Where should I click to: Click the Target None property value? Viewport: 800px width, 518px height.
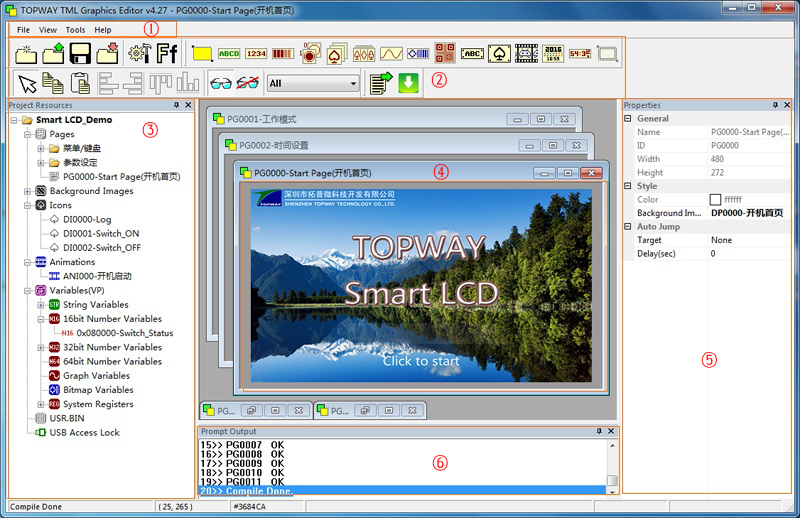pos(749,240)
